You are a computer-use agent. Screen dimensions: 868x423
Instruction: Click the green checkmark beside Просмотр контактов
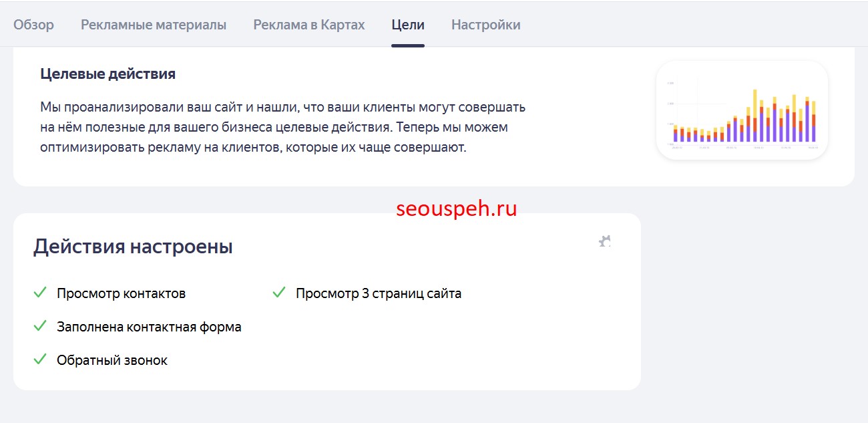tap(40, 293)
